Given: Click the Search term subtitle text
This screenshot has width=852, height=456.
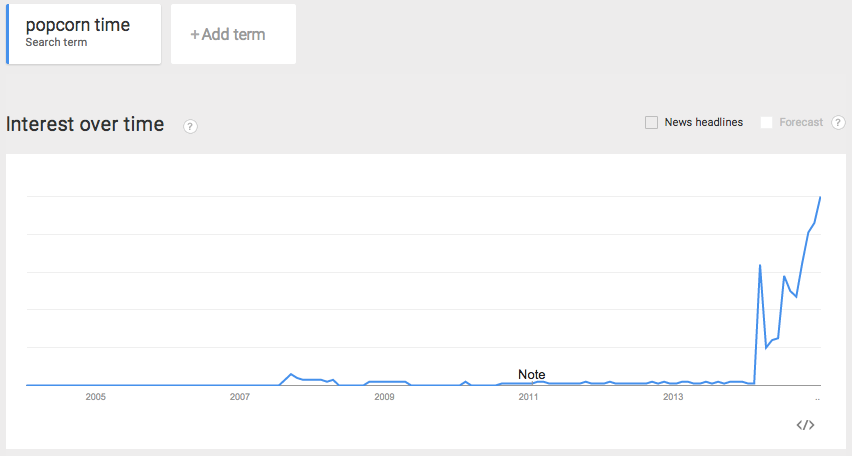Looking at the screenshot, I should [56, 42].
